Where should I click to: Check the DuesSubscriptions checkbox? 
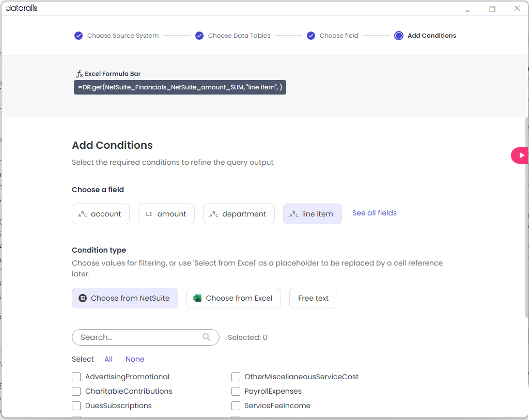click(76, 406)
